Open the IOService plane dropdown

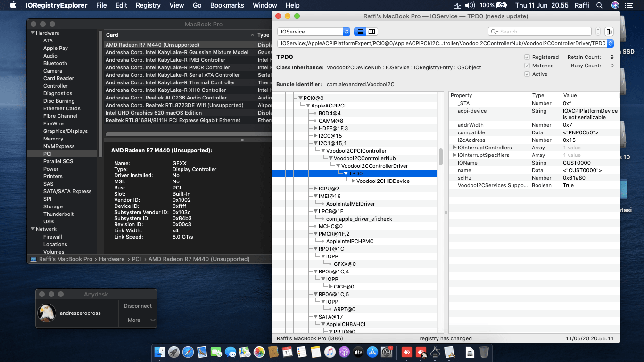coord(314,32)
